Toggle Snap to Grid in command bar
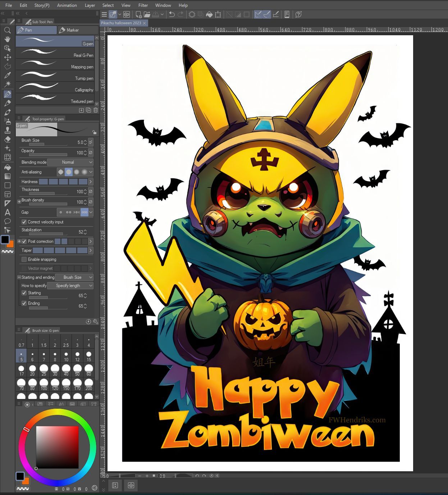The height and width of the screenshot is (495, 448). point(276,14)
